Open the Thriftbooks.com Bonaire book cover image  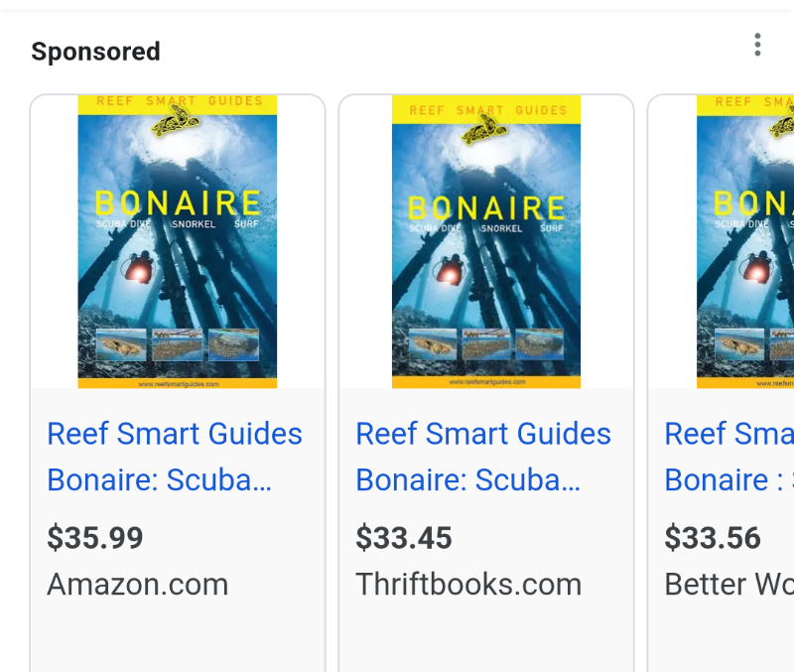click(486, 241)
